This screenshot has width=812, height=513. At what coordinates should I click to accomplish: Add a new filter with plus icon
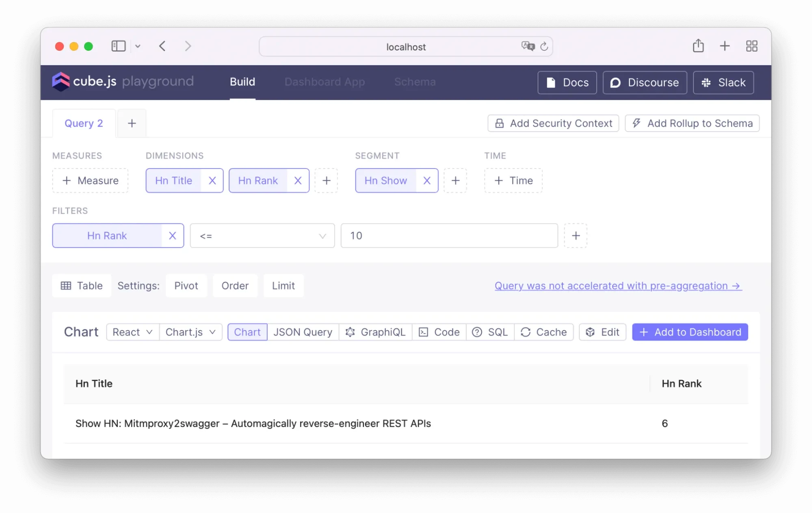point(576,236)
